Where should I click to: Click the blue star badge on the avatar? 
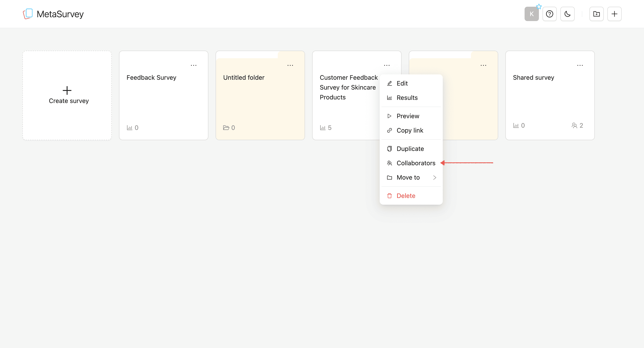coord(539,6)
